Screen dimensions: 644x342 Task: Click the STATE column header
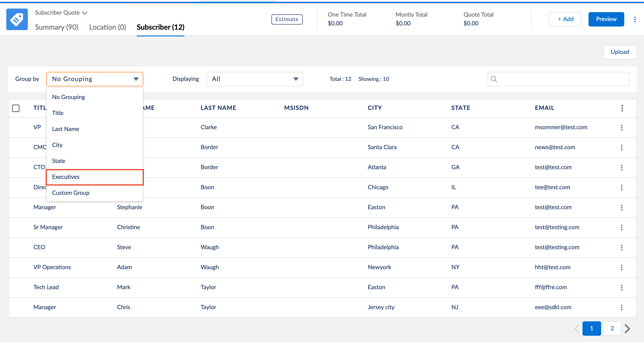click(x=461, y=108)
